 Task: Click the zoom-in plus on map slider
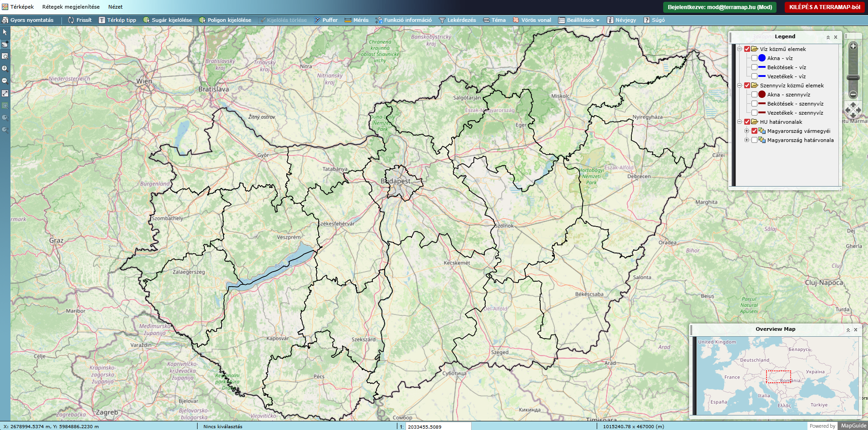pyautogui.click(x=853, y=46)
